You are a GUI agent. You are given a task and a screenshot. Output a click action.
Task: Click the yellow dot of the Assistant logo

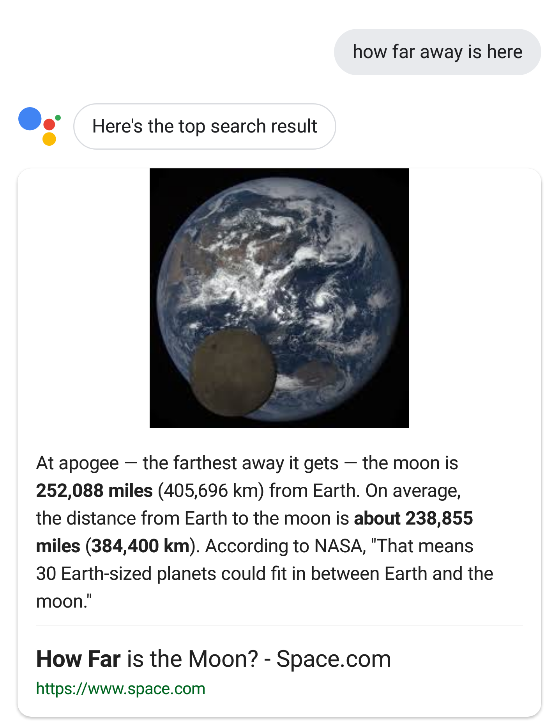coord(49,139)
